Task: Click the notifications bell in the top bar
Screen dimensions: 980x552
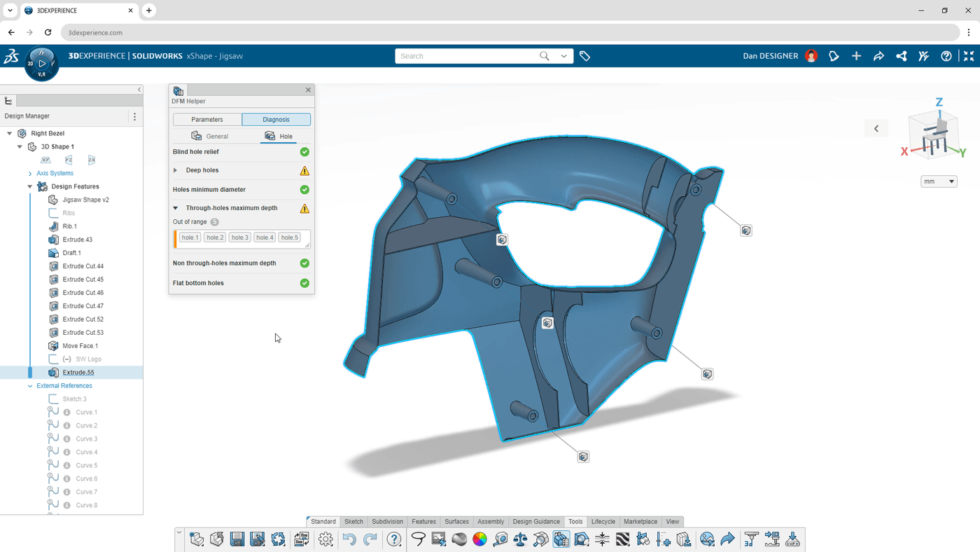Action: 833,55
